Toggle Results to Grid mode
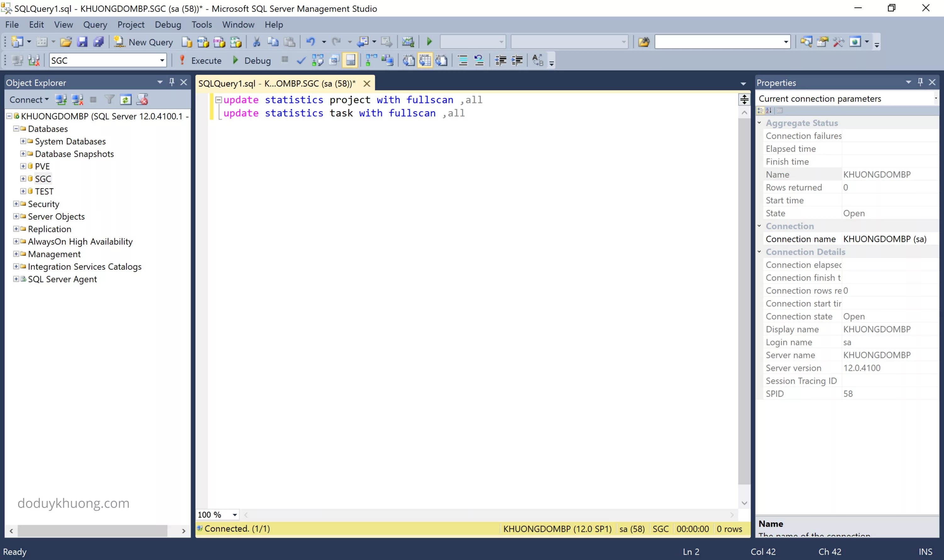 click(x=425, y=60)
